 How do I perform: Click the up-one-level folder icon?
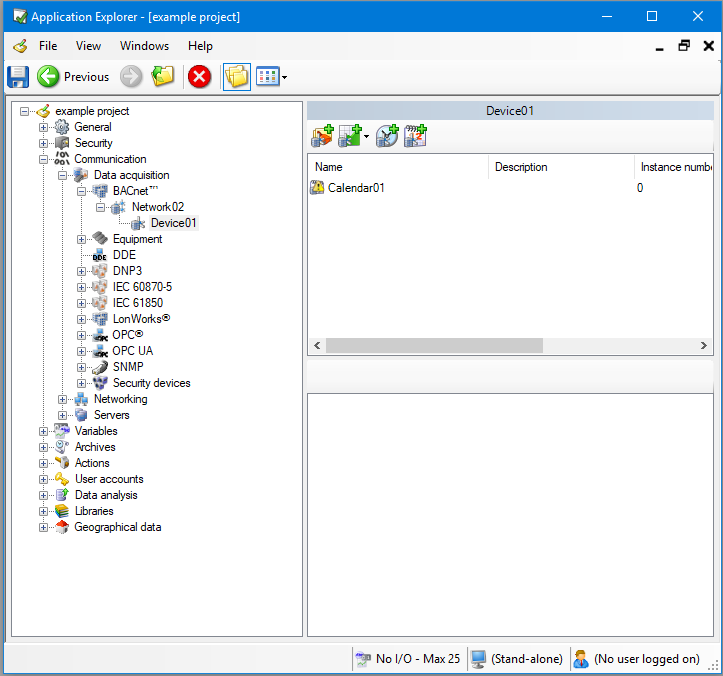point(163,77)
